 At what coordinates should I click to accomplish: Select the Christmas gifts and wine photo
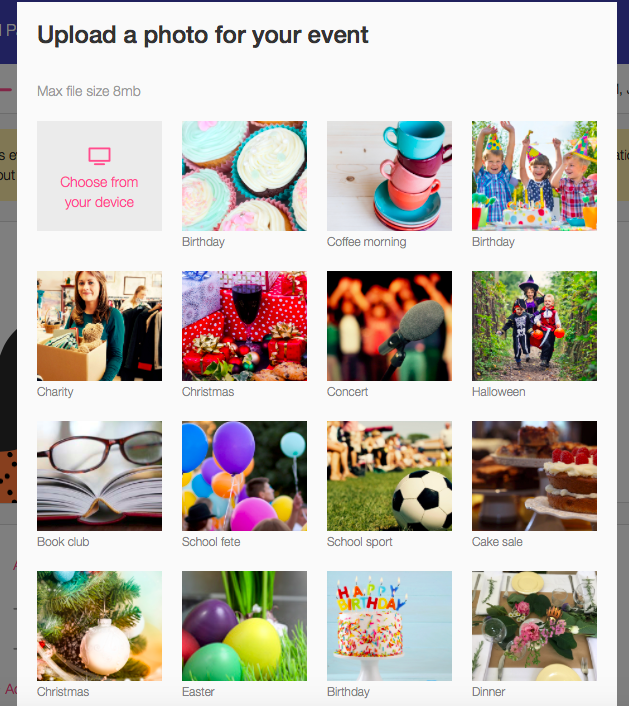coord(244,326)
